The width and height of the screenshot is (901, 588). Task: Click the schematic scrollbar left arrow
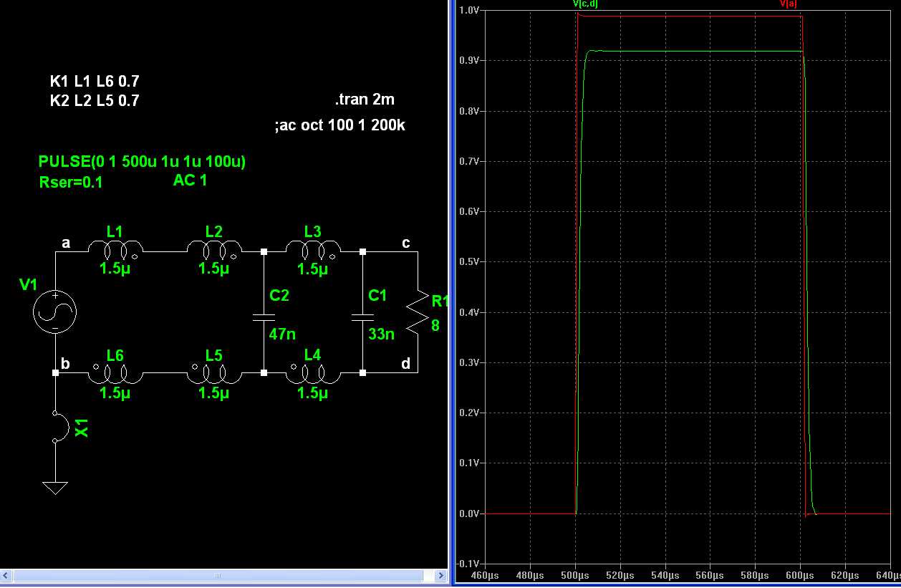(x=6, y=575)
